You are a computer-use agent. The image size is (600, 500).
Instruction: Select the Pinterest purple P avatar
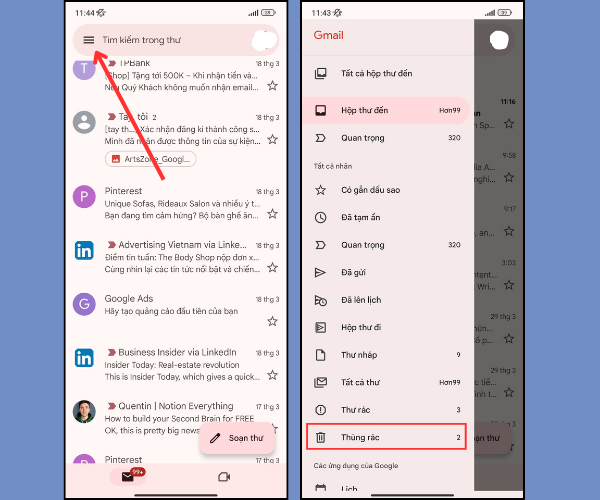click(x=84, y=197)
